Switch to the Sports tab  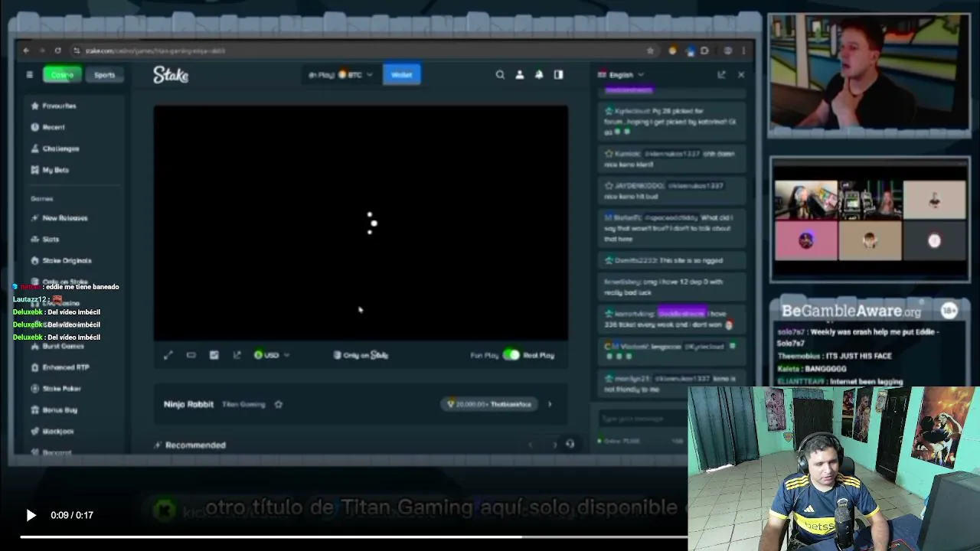104,75
